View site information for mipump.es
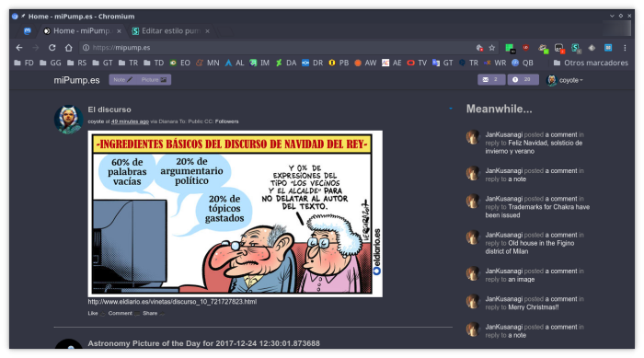This screenshot has height=358, width=644. pyautogui.click(x=86, y=48)
